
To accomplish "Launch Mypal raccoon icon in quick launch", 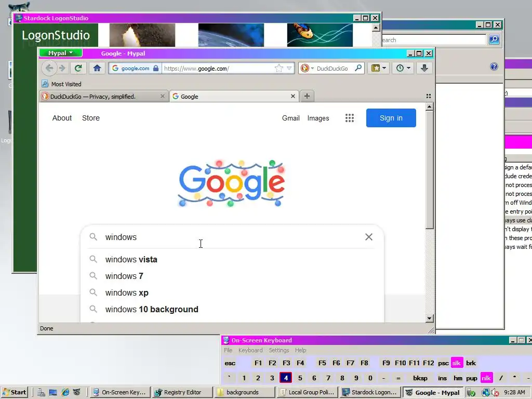I will pyautogui.click(x=77, y=392).
